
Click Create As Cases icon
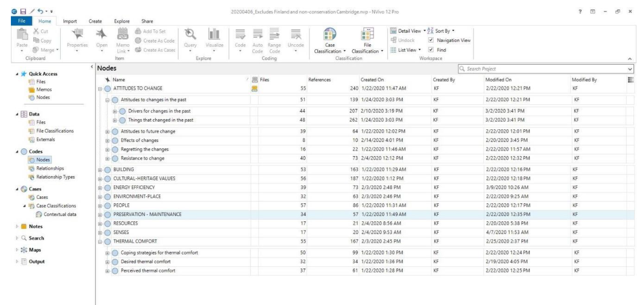(138, 49)
